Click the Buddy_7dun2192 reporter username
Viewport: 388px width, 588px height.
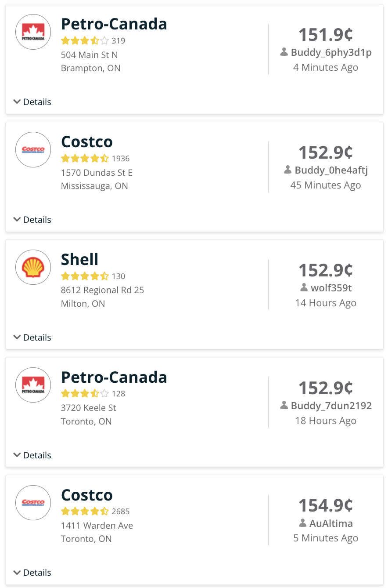(331, 406)
